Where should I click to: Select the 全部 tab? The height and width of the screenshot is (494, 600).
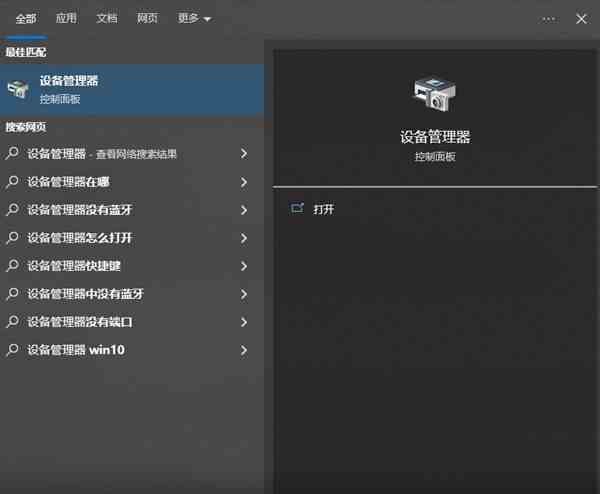click(x=26, y=18)
